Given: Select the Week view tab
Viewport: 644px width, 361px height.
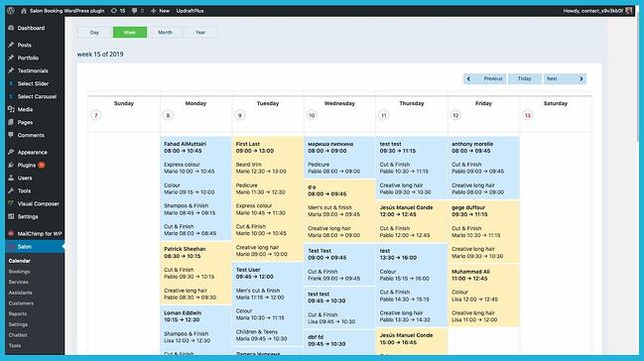Looking at the screenshot, I should tap(130, 33).
